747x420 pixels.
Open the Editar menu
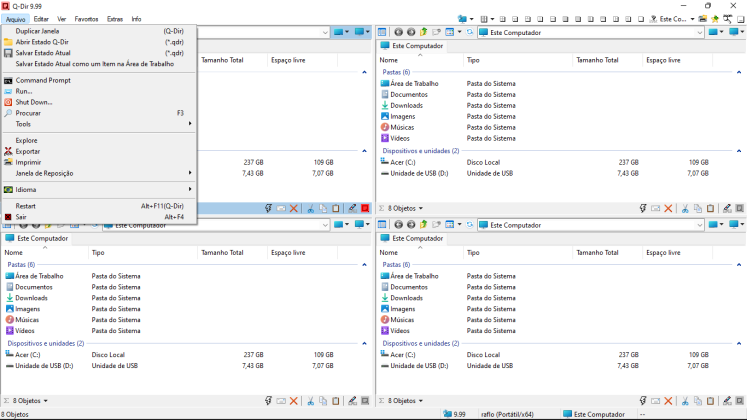click(x=41, y=19)
